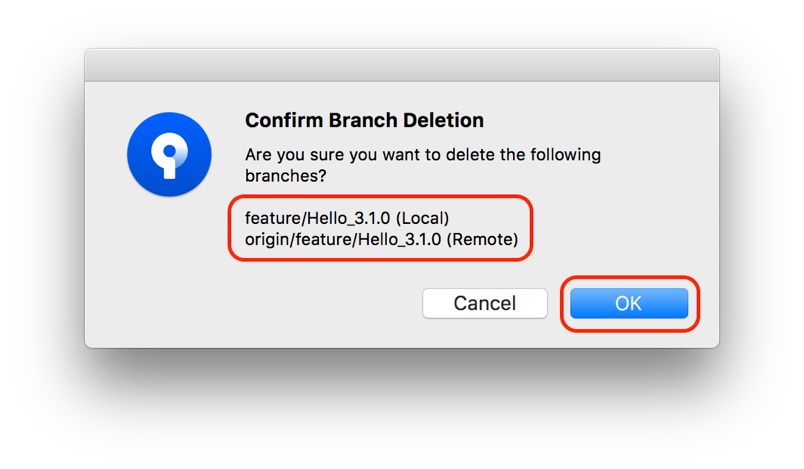The height and width of the screenshot is (469, 804).
Task: Click the 'Are you sure' message text
Action: (x=423, y=165)
